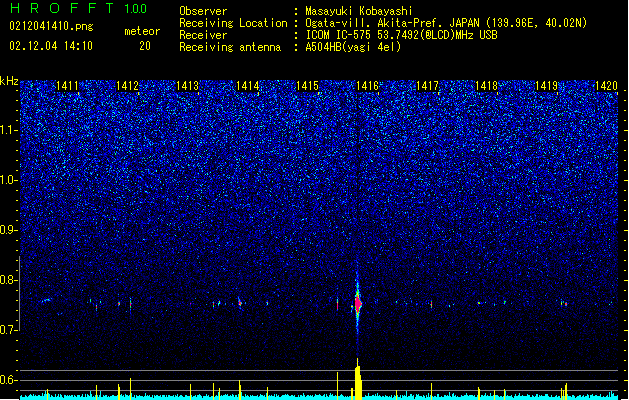Screen dimensions: 629x400
Task: Select observer name Masayuki Kobayashi
Action: click(359, 11)
